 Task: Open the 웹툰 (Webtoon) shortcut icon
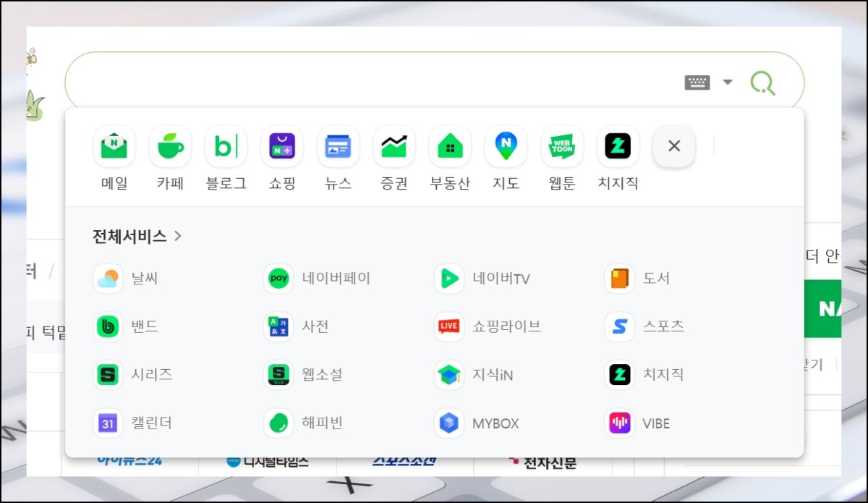click(x=562, y=147)
